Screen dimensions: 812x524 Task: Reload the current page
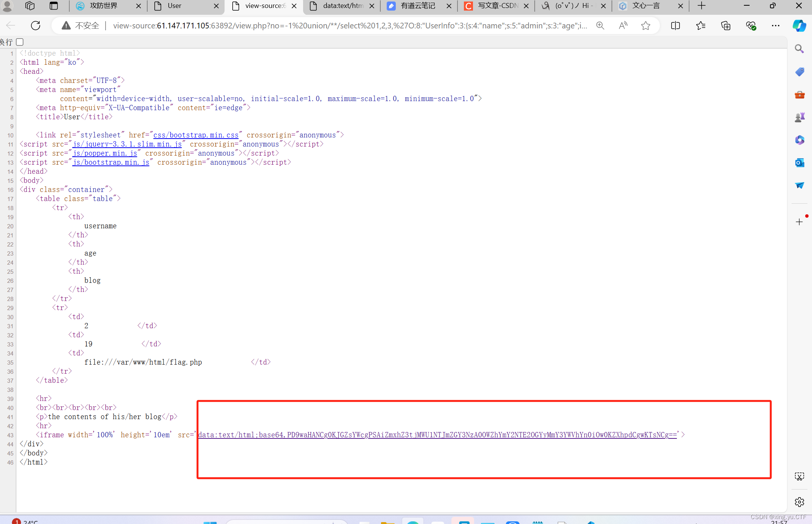click(36, 25)
